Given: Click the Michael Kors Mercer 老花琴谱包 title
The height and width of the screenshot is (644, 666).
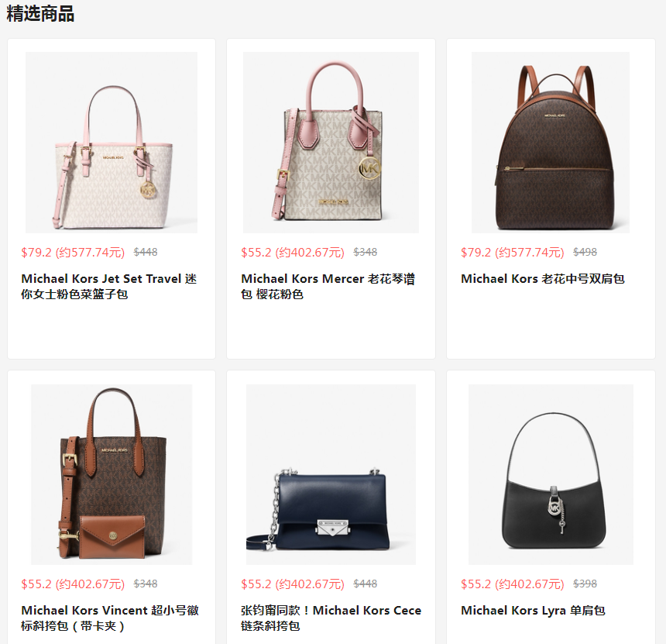Looking at the screenshot, I should [x=328, y=286].
